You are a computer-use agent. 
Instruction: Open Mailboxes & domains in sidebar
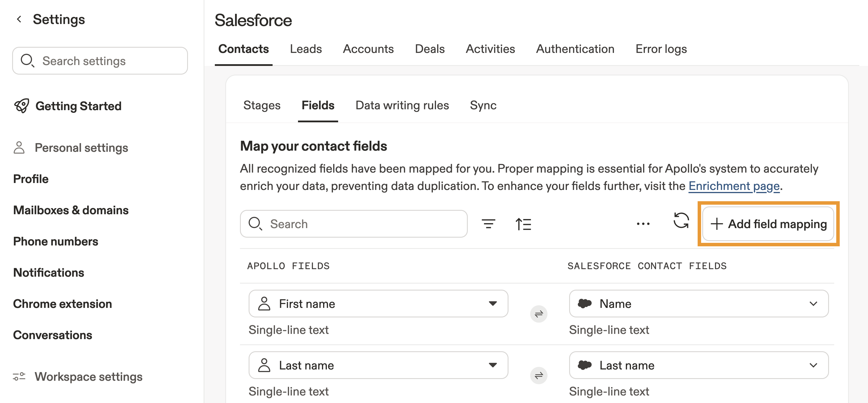pyautogui.click(x=71, y=210)
